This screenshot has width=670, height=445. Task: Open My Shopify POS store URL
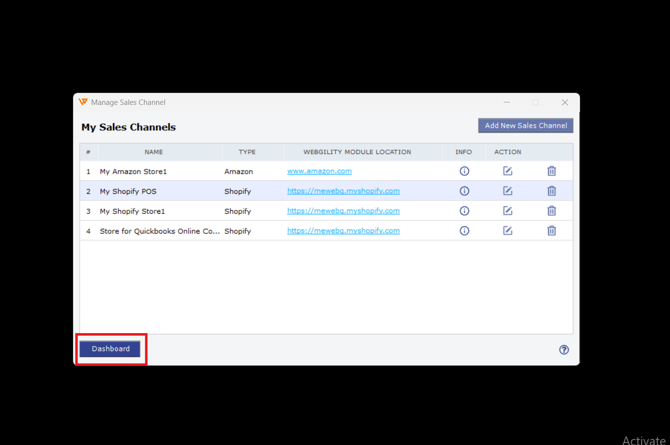tap(343, 191)
